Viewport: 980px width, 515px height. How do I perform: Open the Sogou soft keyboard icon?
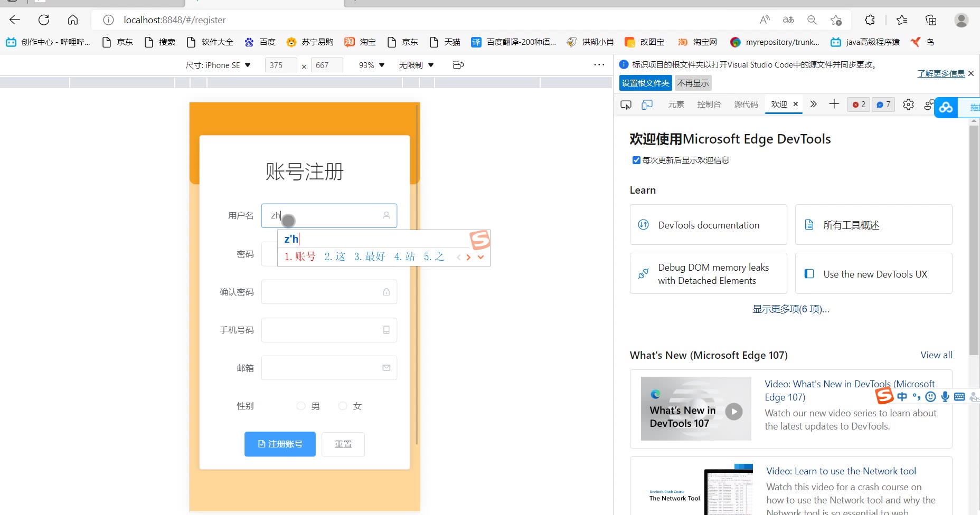point(959,396)
